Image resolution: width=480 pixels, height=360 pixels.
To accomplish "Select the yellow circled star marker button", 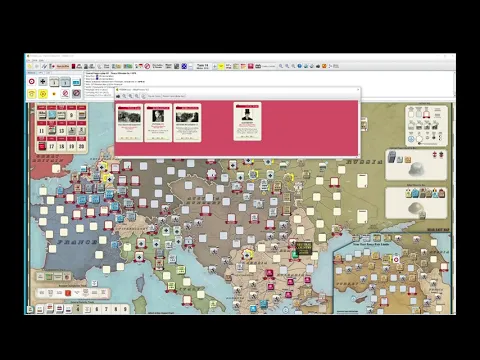I will click(43, 94).
